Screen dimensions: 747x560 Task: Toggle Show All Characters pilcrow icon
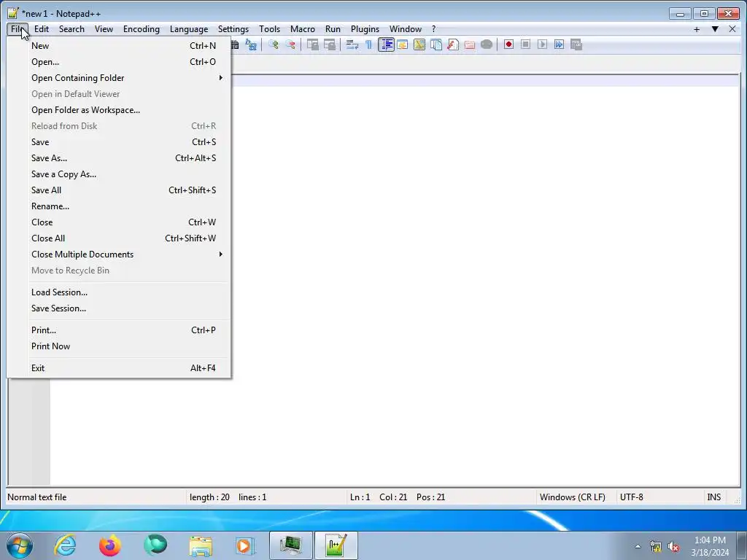pos(368,44)
